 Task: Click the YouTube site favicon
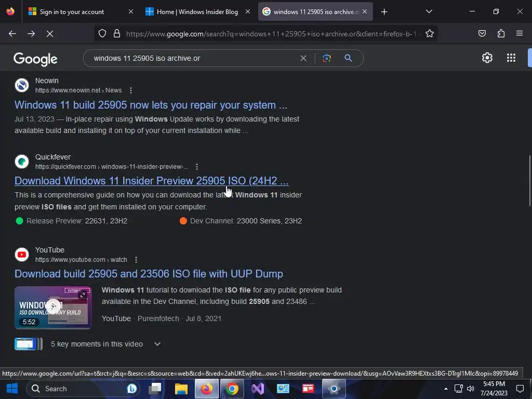point(22,255)
